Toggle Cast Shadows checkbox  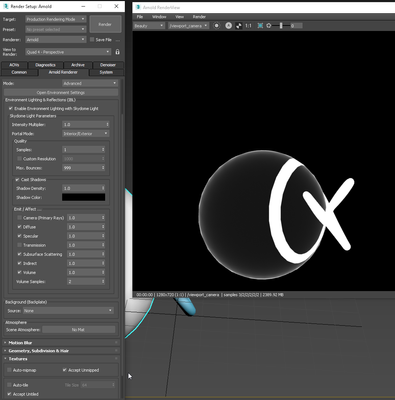point(17,179)
